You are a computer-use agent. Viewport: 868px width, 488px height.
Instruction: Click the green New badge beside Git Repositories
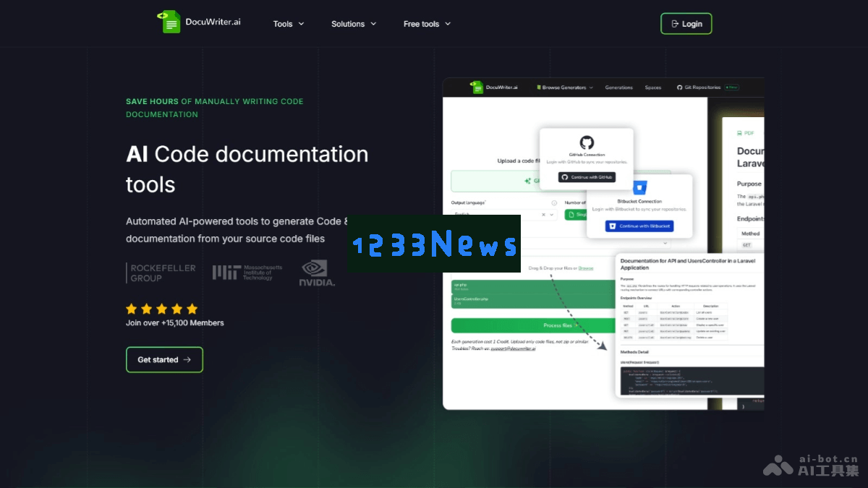[x=731, y=87]
